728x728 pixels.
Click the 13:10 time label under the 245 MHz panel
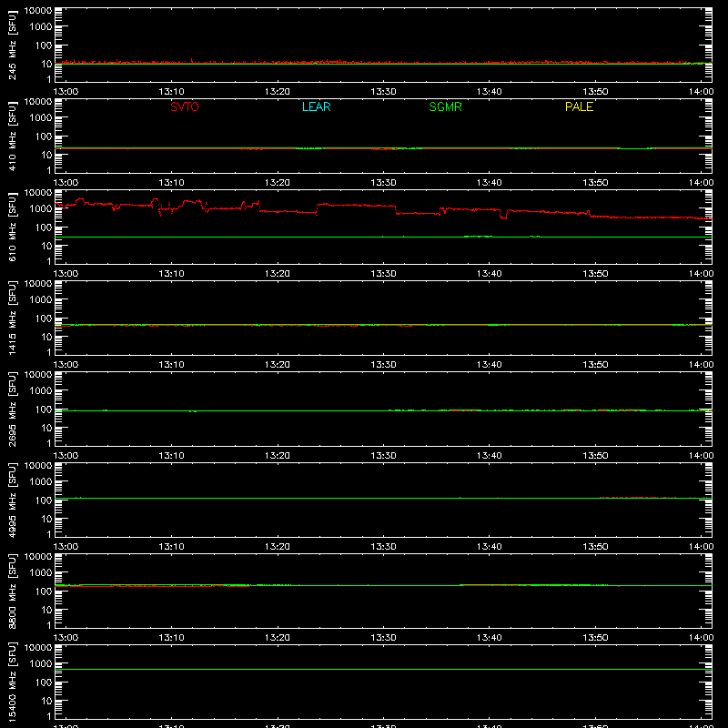tap(171, 92)
